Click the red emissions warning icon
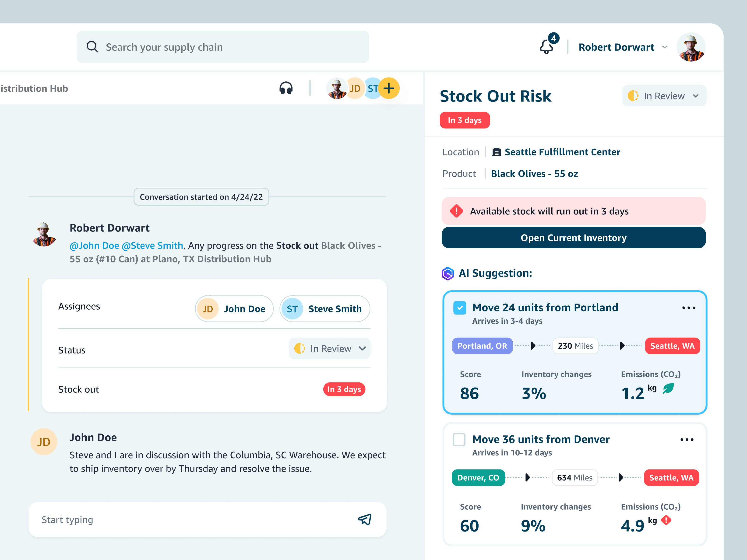 pyautogui.click(x=666, y=520)
